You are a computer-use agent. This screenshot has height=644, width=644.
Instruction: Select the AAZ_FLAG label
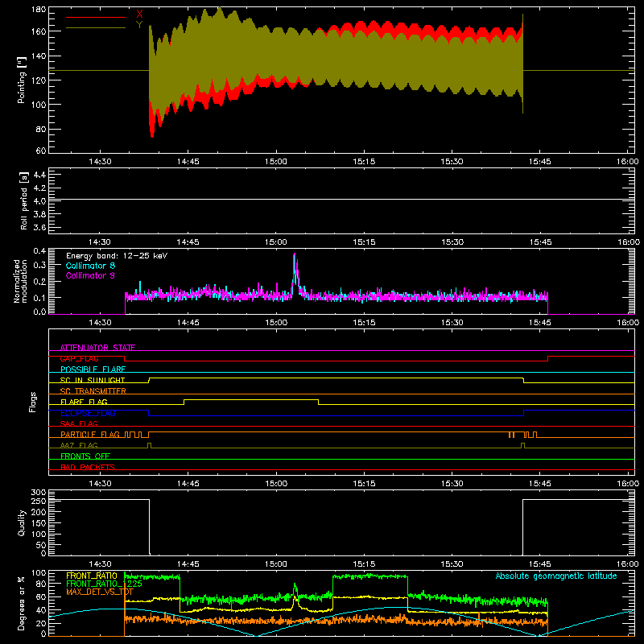(79, 445)
